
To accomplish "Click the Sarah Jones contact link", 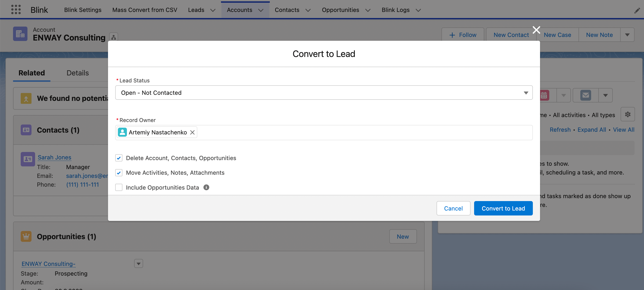I will (55, 157).
